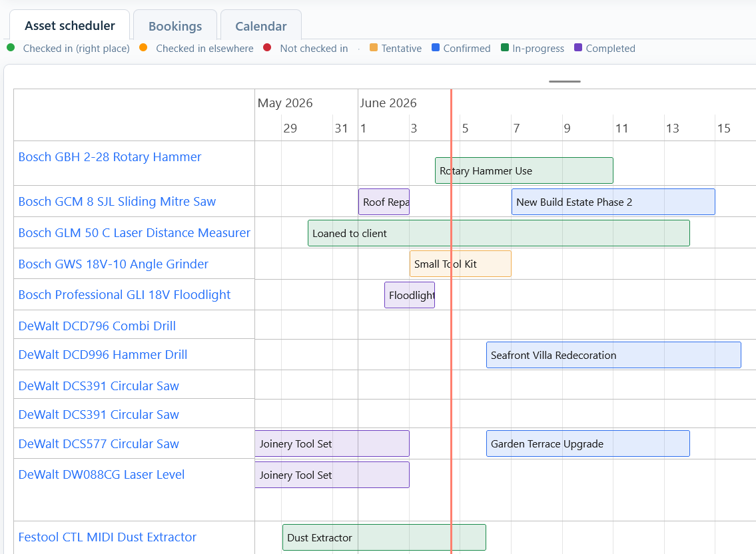The image size is (756, 554).
Task: Open Bosch GBH 2-28 Rotary Hammer link
Action: coord(110,157)
